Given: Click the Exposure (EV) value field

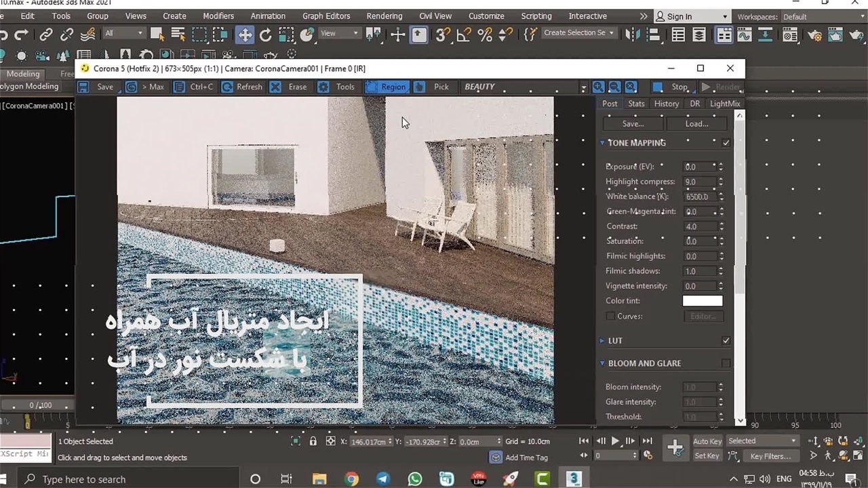Looking at the screenshot, I should (x=698, y=167).
